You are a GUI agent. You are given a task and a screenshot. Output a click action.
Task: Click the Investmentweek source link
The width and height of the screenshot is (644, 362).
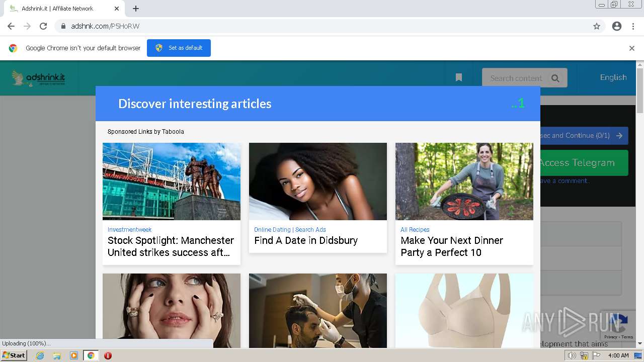[129, 230]
